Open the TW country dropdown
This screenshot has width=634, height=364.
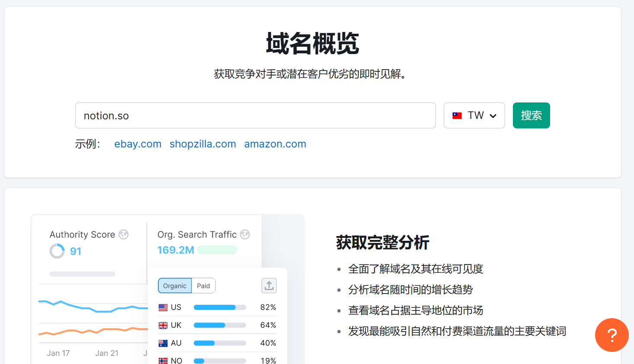[474, 115]
